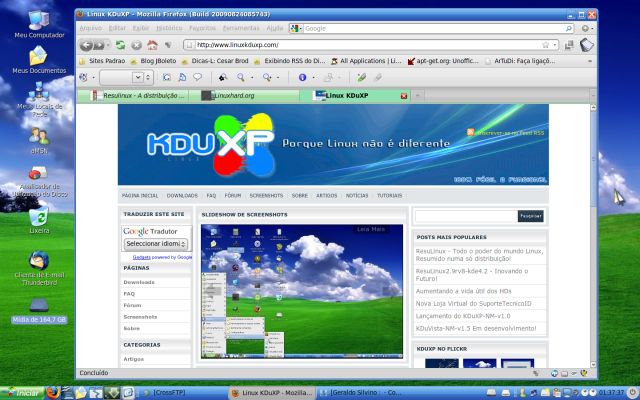Open the Sites Padrao bookmark folder
This screenshot has height=400, width=640.
[102, 61]
